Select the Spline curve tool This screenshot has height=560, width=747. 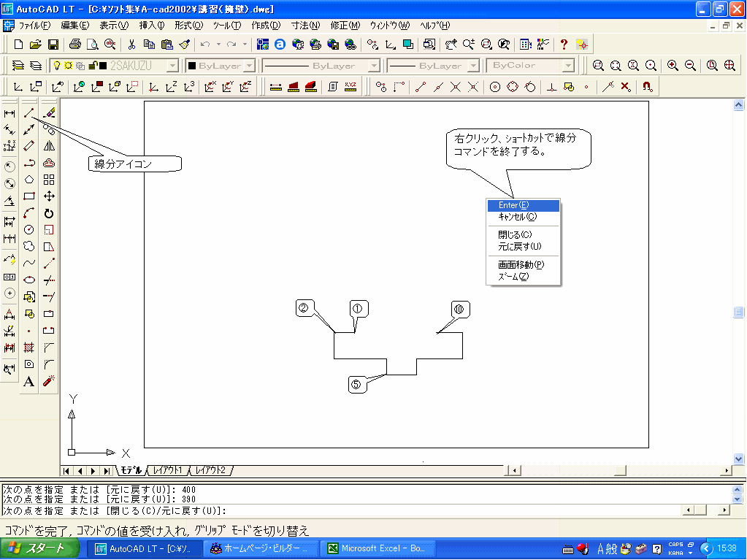point(29,263)
